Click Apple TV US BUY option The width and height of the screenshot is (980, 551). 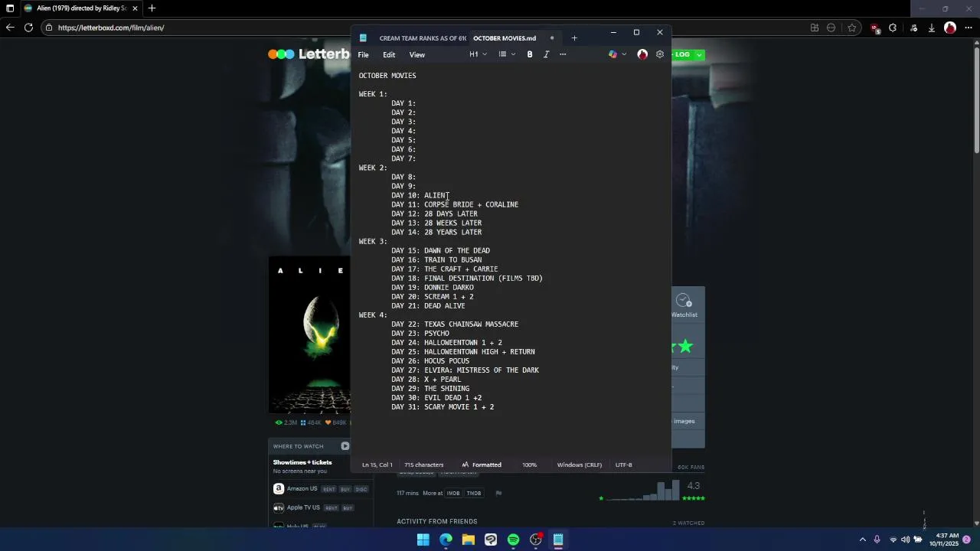(x=348, y=508)
